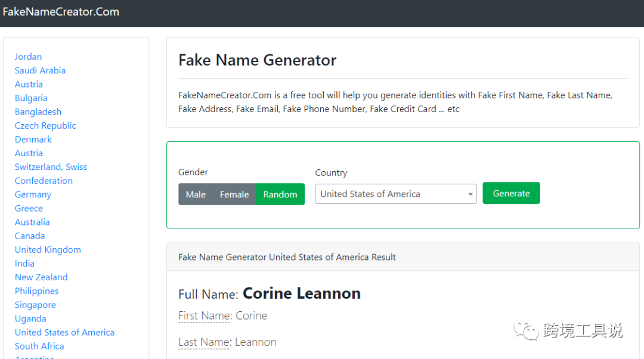Select the Female gender option
Image resolution: width=644 pixels, height=359 pixels.
[234, 194]
